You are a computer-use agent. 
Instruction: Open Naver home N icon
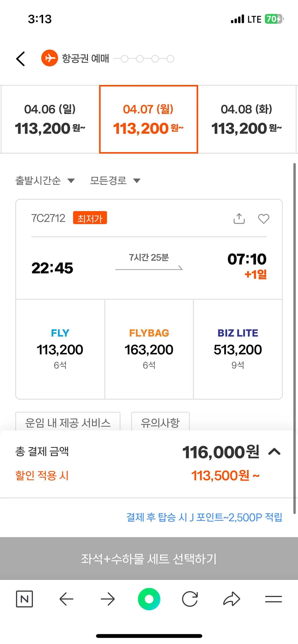(x=24, y=599)
